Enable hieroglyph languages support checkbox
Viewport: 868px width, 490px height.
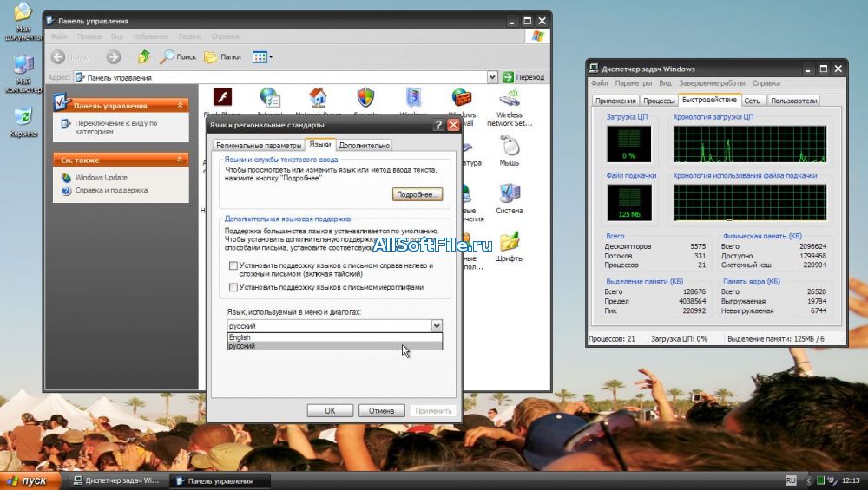[x=233, y=288]
